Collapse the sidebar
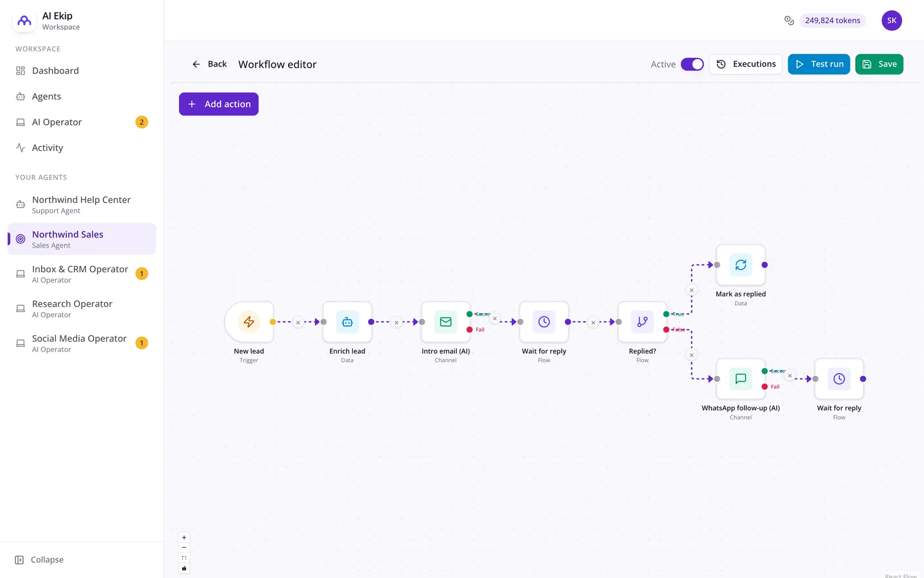 pyautogui.click(x=39, y=560)
